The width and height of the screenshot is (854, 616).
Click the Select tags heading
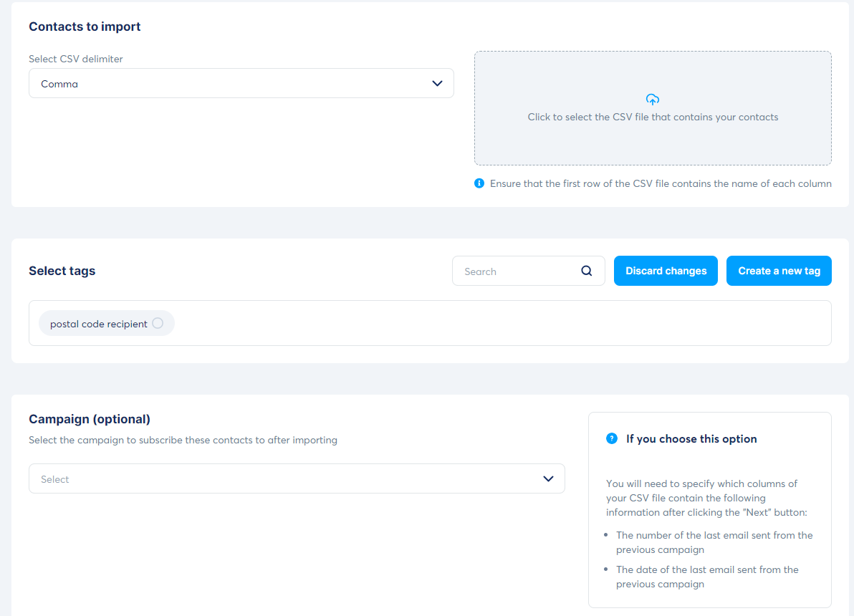click(62, 271)
